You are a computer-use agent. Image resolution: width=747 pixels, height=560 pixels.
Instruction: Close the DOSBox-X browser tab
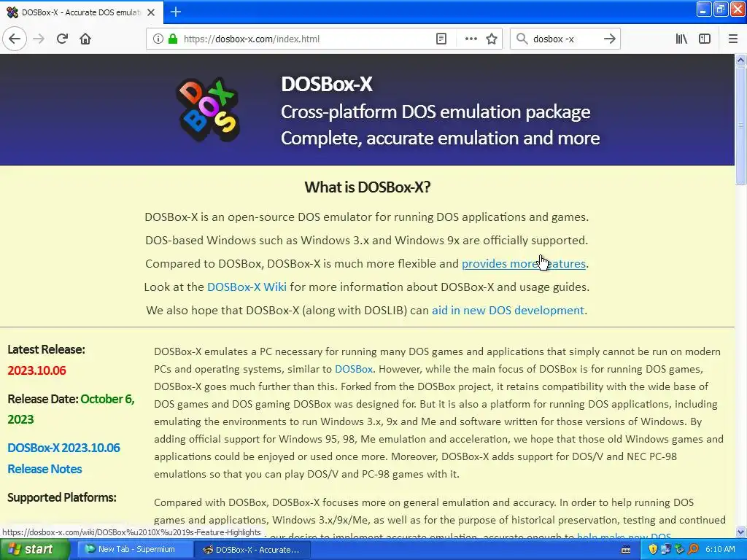(x=151, y=12)
